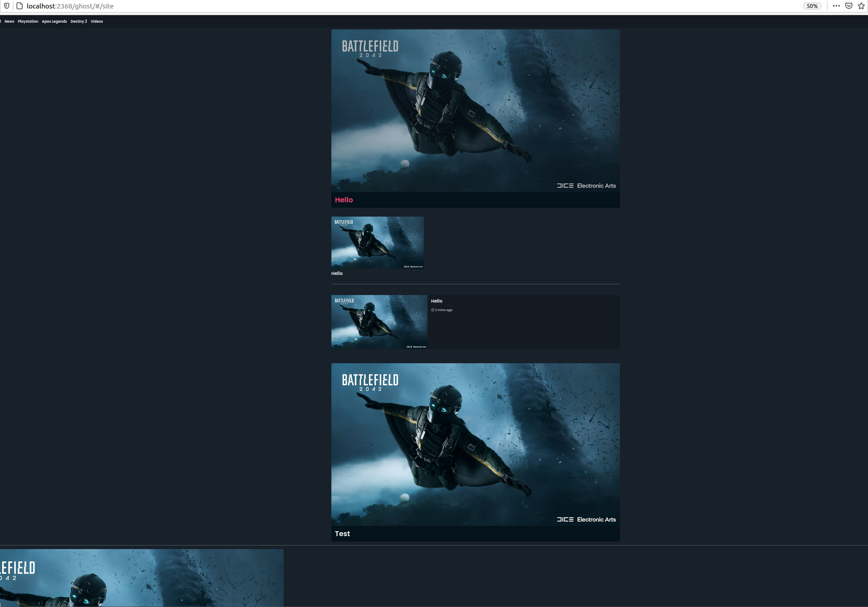Open the small Battlefield card thumbnail
Screen dimensions: 868x607
tap(377, 242)
